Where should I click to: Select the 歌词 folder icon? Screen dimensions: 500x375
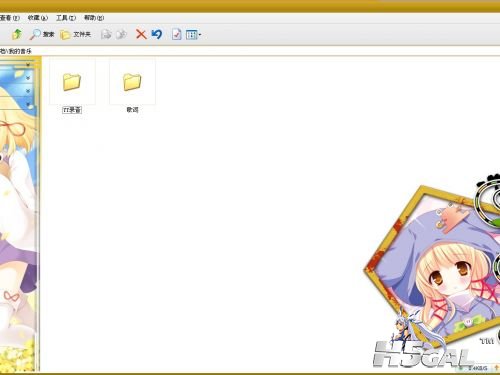(132, 82)
